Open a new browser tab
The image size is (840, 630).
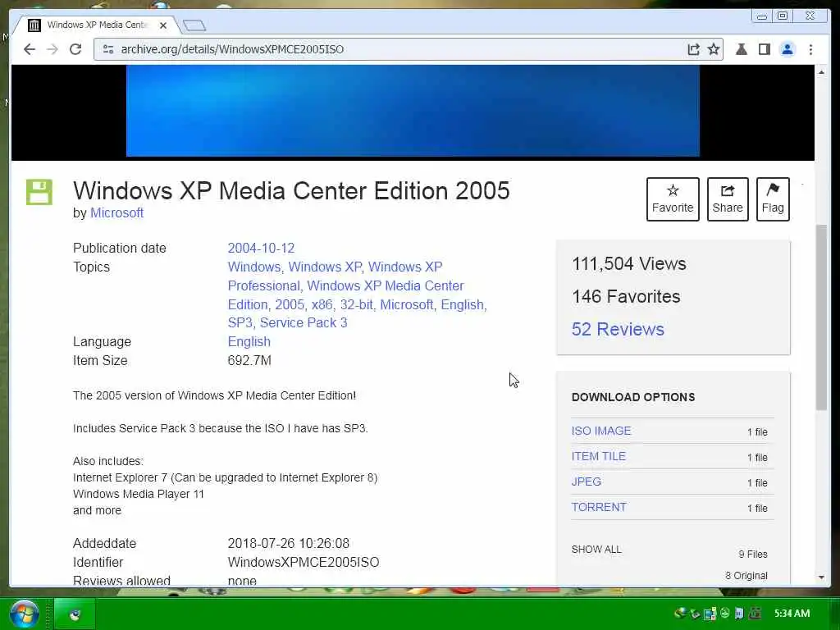pos(194,25)
